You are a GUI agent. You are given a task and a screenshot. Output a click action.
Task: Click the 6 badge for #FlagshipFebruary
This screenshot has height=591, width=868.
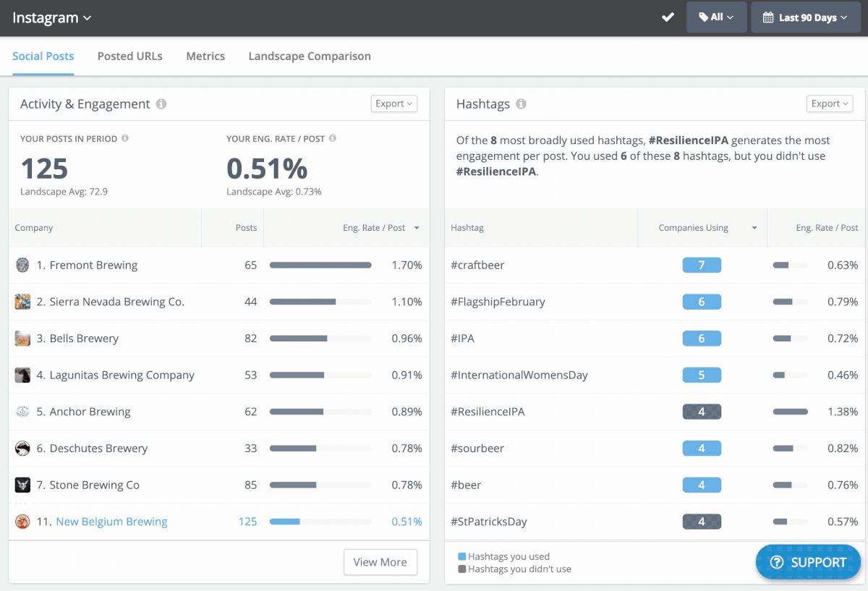point(702,302)
